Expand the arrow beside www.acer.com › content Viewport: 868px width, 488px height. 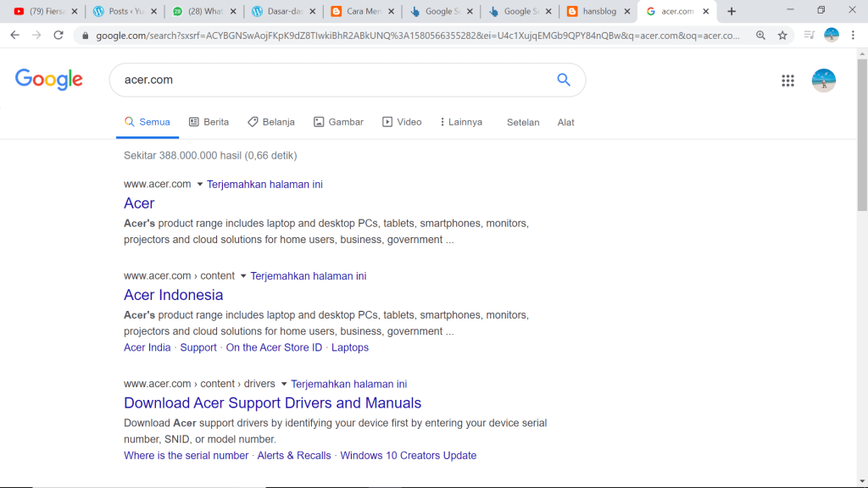pyautogui.click(x=243, y=276)
